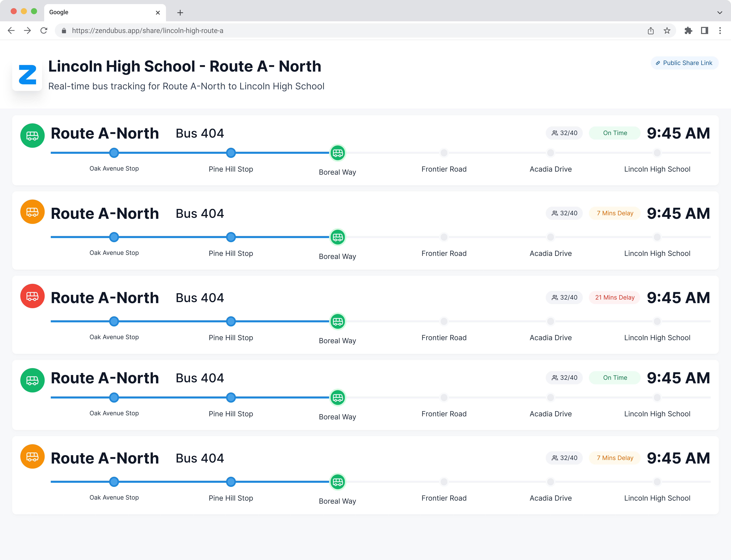Image resolution: width=731 pixels, height=560 pixels.
Task: Click the orange bus icon in the bottom card
Action: click(32, 456)
